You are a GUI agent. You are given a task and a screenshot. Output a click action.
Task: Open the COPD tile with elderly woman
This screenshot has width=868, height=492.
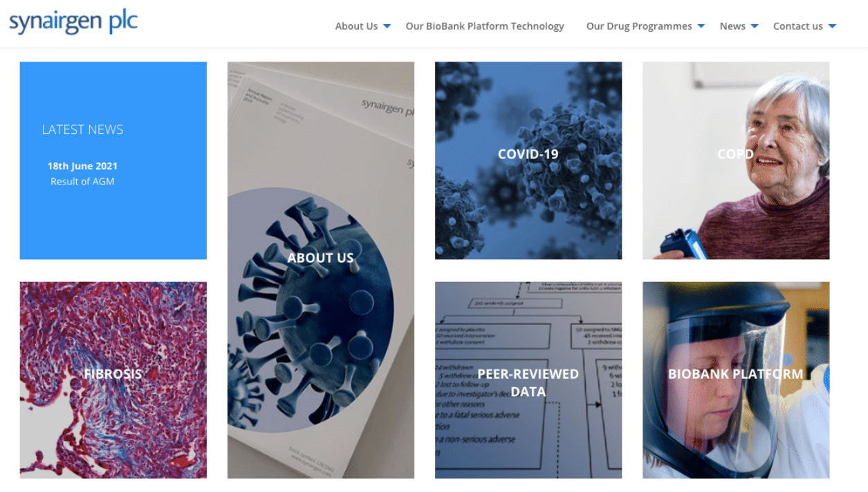[x=736, y=160]
